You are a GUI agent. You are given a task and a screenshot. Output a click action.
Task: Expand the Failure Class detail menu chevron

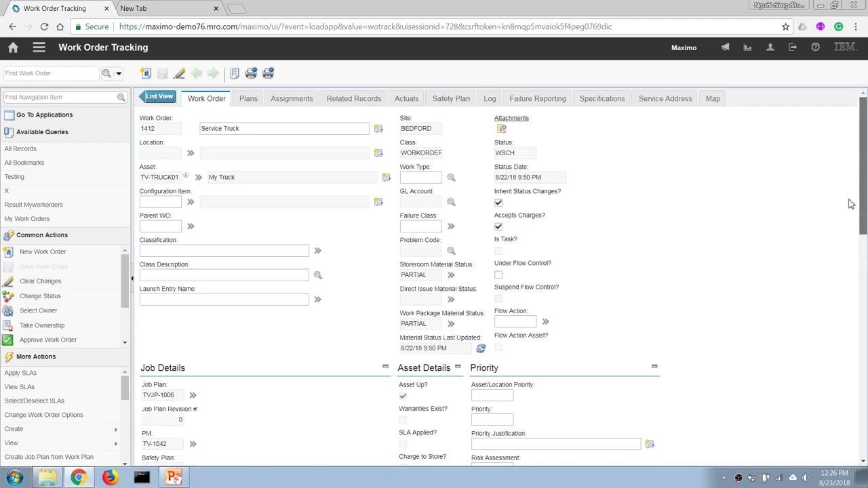[451, 226]
